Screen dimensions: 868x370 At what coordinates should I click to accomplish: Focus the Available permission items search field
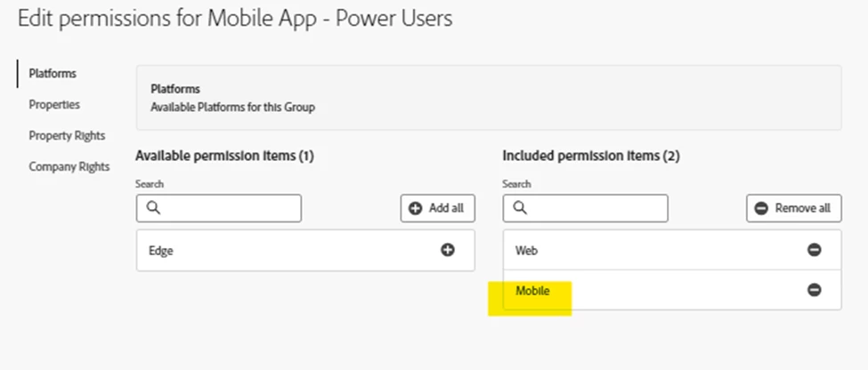click(219, 208)
